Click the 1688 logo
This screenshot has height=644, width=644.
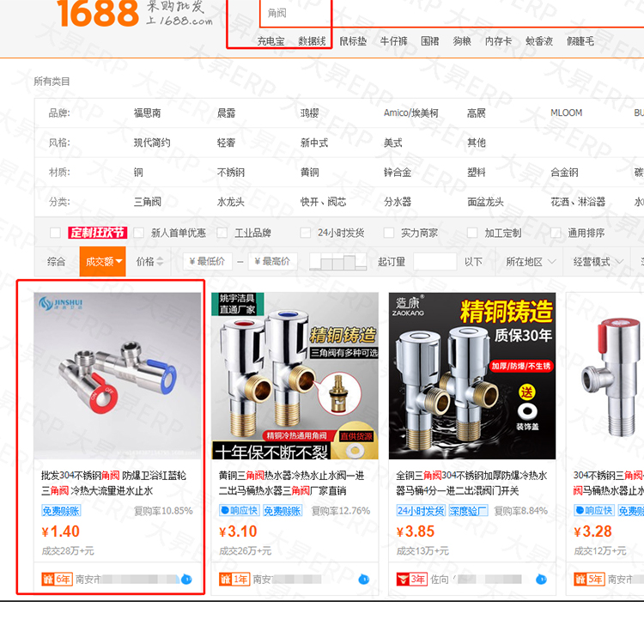click(x=98, y=14)
